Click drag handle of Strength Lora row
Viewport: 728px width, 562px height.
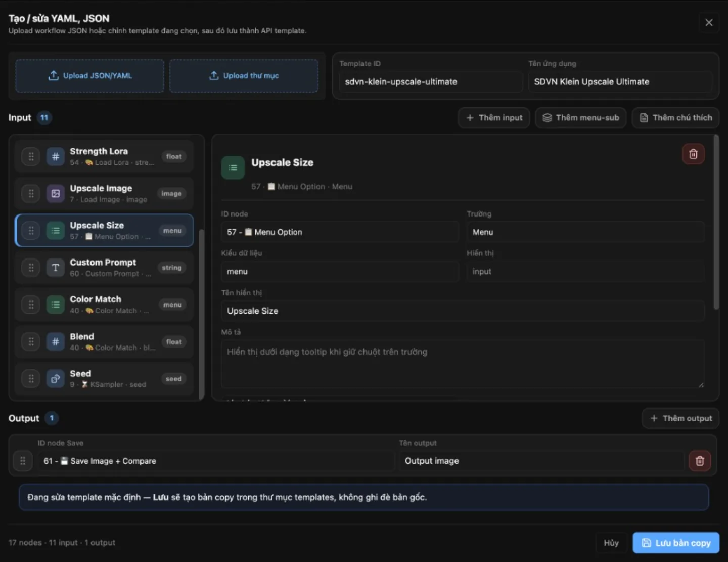click(x=31, y=156)
